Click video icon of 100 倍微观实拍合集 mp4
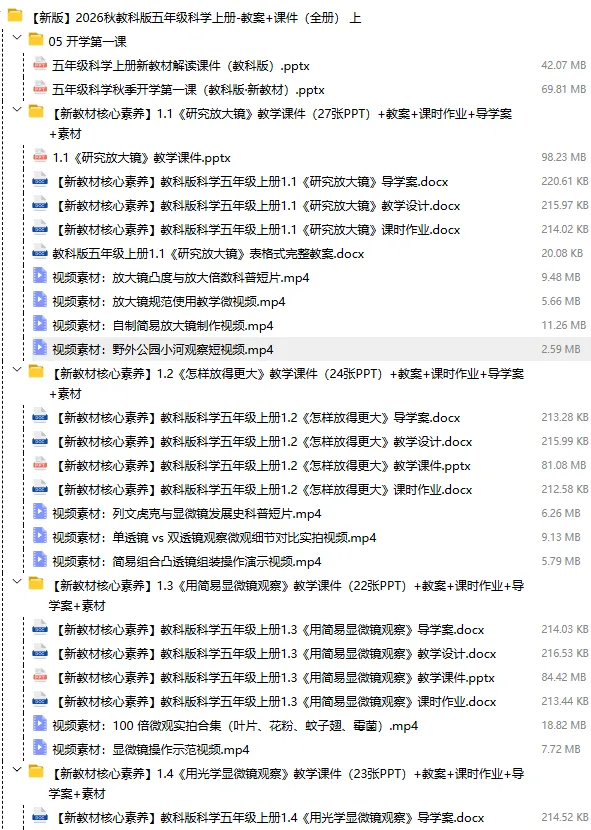Screen dimensions: 591x830 (40, 724)
